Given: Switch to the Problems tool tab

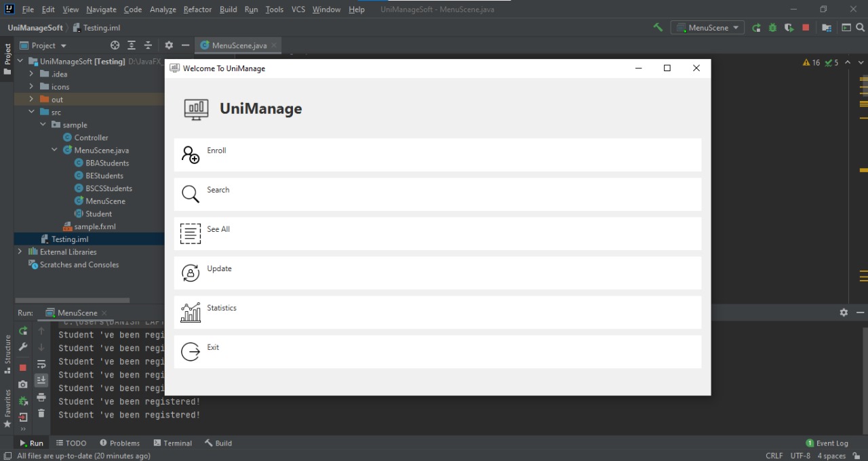Looking at the screenshot, I should click(119, 443).
